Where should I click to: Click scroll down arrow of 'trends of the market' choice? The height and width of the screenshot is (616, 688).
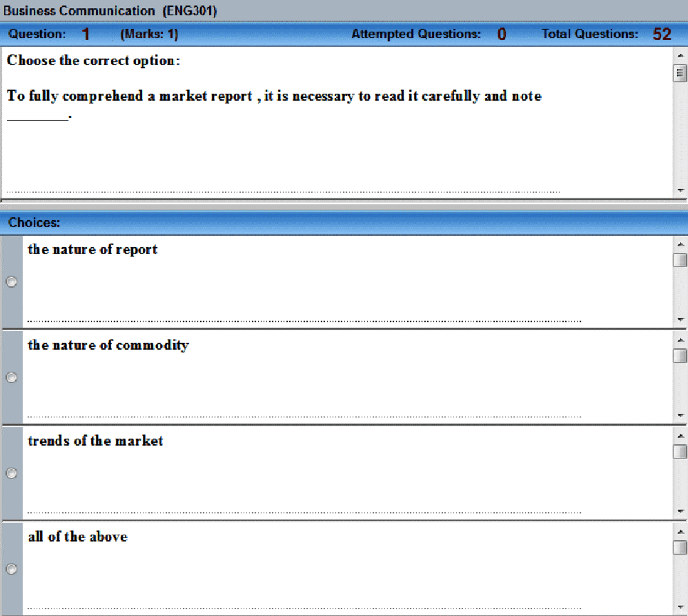(681, 511)
